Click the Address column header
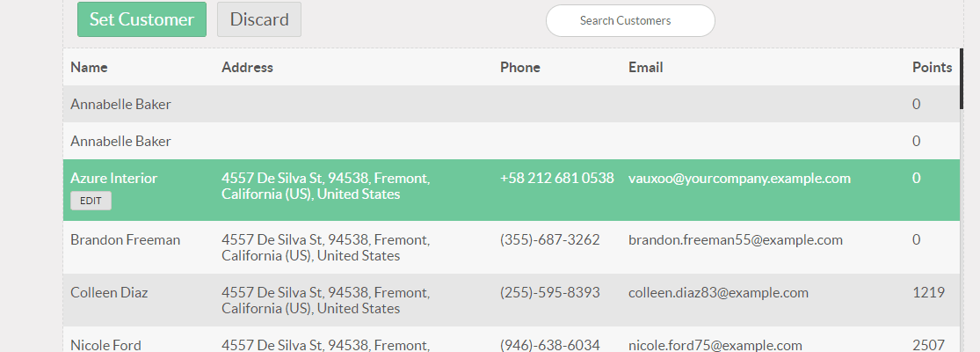This screenshot has height=352, width=980. (247, 67)
